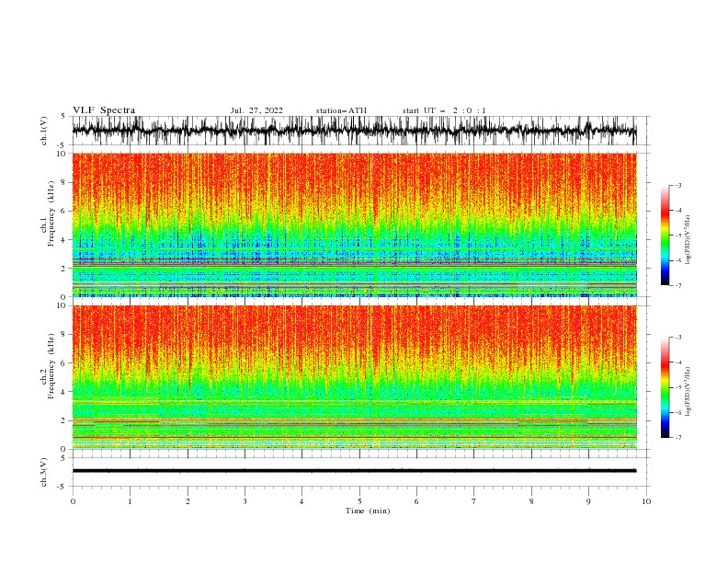The image size is (728, 563).
Task: Click the "Time (min)" axis label
Action: (x=368, y=511)
